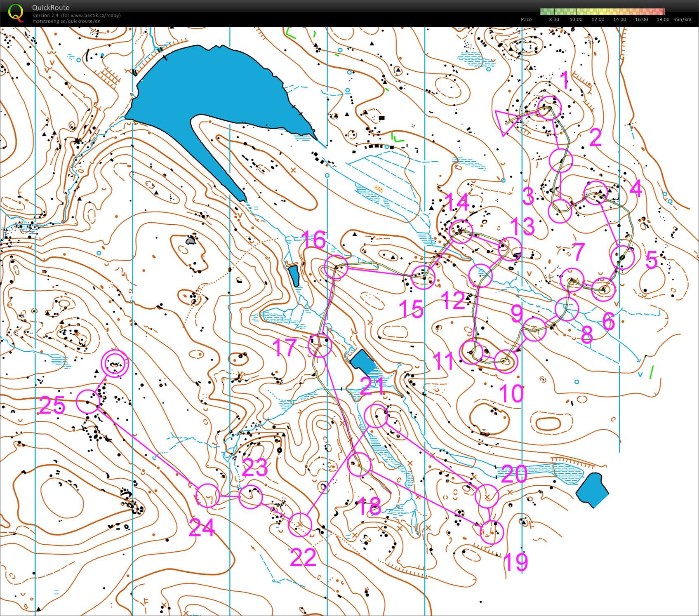The image size is (699, 616).
Task: Click the control 5 circle
Action: tap(622, 257)
